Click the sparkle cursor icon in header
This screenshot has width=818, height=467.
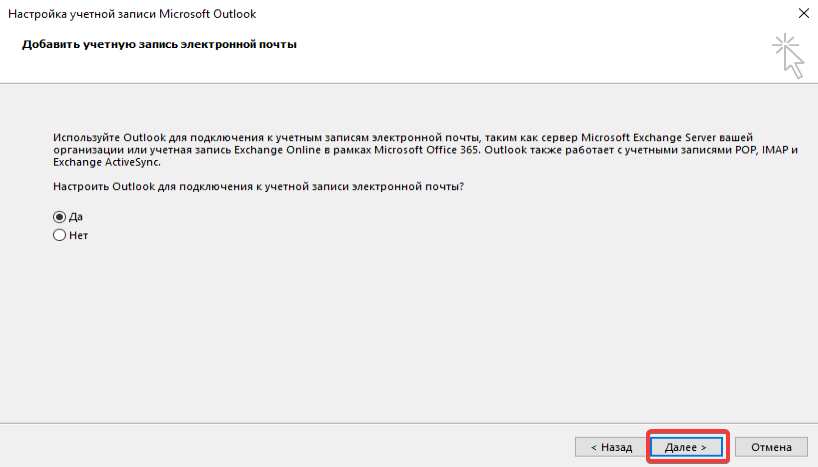click(789, 55)
